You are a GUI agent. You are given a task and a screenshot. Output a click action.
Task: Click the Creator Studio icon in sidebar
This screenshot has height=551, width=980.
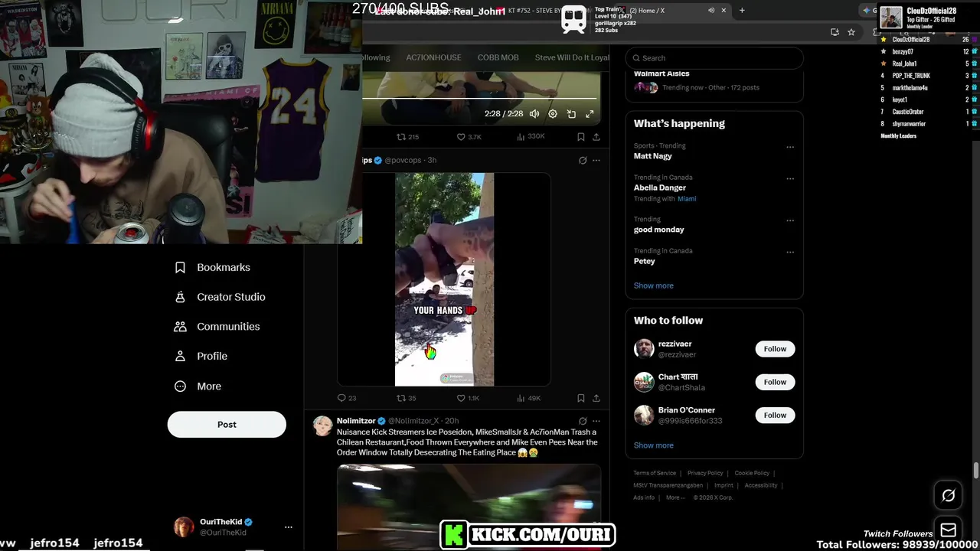coord(180,297)
